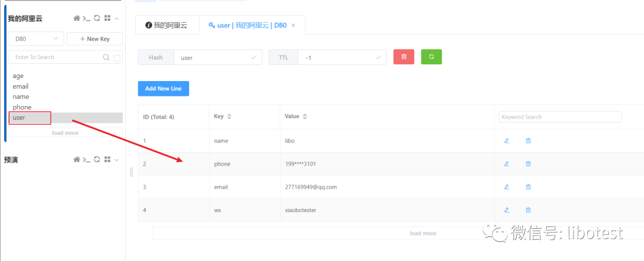Delete the name row

pos(528,141)
